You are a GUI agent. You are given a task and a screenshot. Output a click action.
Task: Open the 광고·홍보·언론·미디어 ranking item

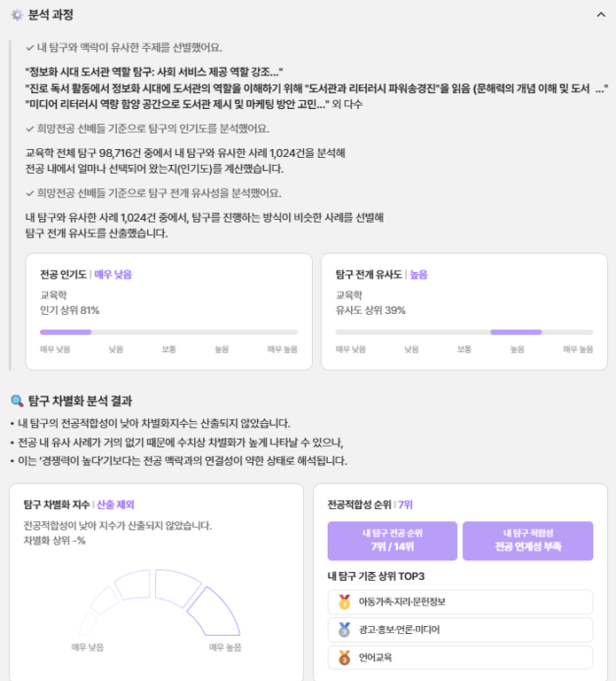(460, 630)
